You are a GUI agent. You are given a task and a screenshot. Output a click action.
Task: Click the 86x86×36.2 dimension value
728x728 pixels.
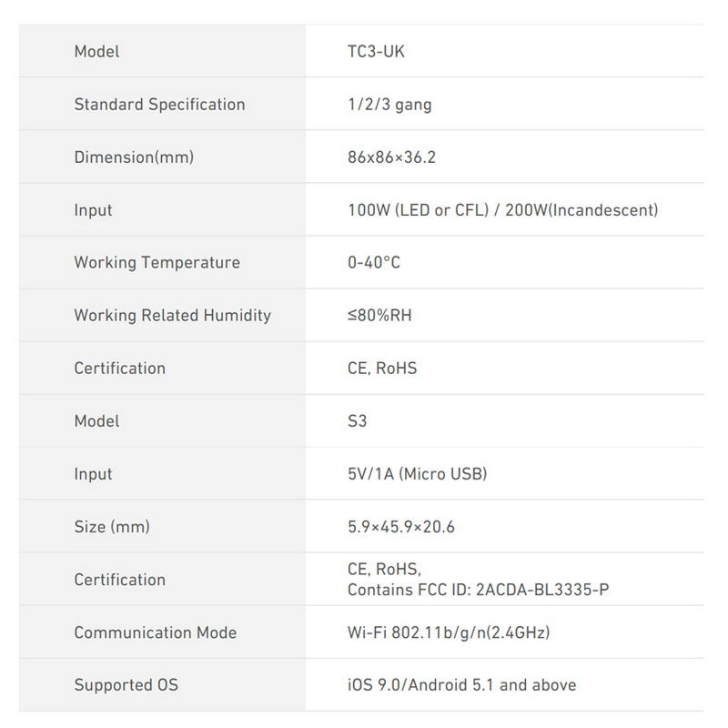392,157
